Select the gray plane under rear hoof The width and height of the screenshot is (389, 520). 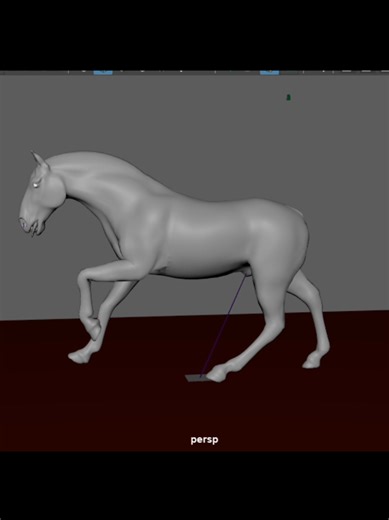click(196, 378)
